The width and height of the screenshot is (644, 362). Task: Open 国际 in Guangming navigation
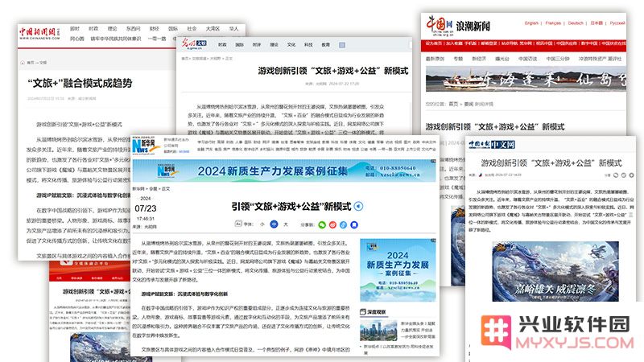(x=239, y=45)
